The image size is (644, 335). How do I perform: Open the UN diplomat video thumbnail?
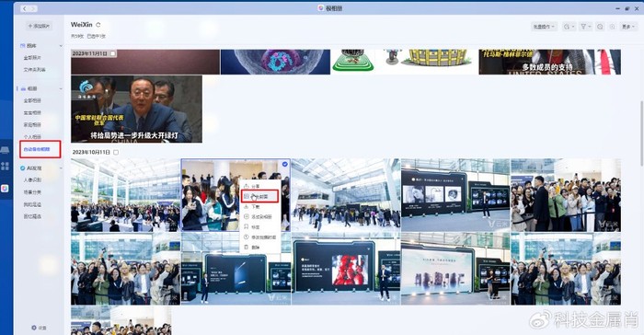point(136,109)
